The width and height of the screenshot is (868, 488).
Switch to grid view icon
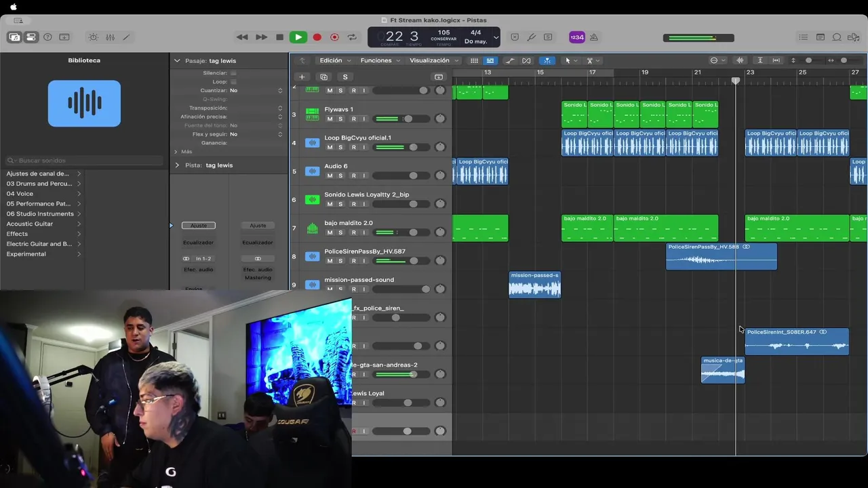474,60
